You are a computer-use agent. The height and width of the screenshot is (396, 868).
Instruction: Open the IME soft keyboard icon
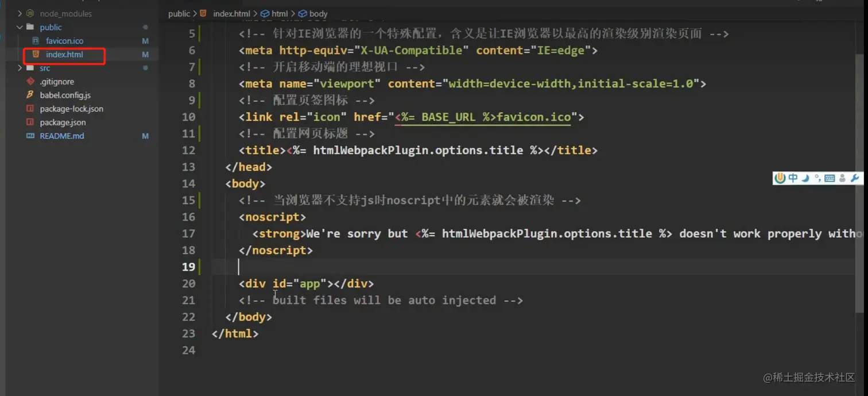pyautogui.click(x=830, y=178)
